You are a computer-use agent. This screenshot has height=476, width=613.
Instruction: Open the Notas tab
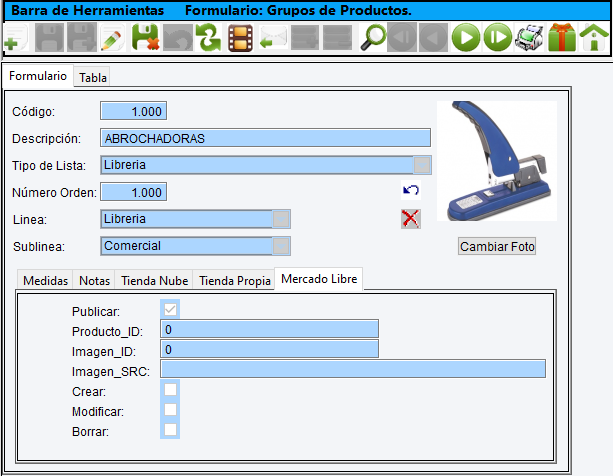coord(94,281)
